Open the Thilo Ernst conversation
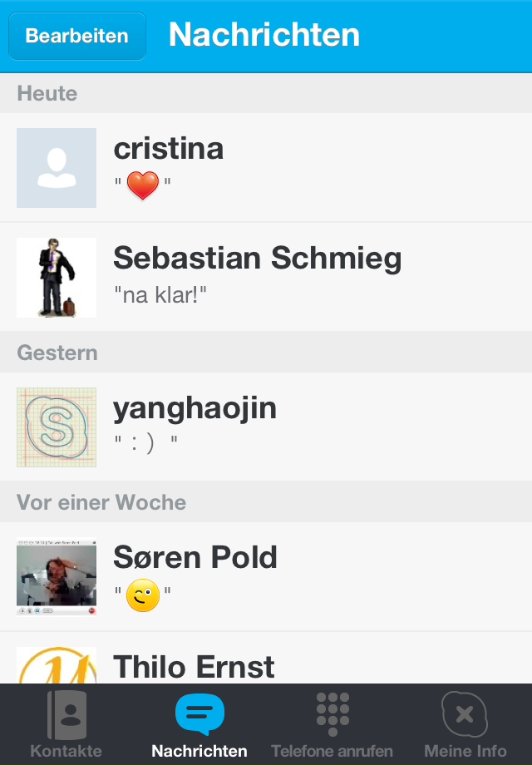 coord(266,658)
